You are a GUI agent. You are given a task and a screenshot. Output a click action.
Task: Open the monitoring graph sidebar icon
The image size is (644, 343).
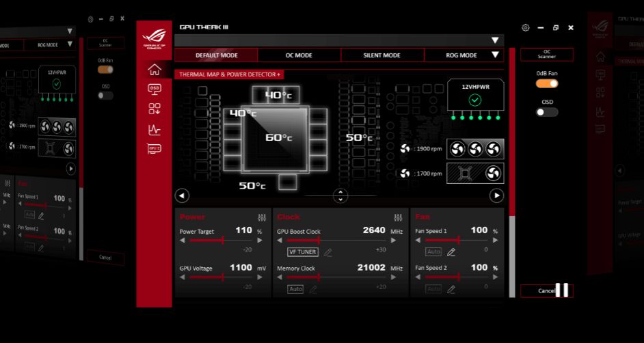click(x=155, y=130)
